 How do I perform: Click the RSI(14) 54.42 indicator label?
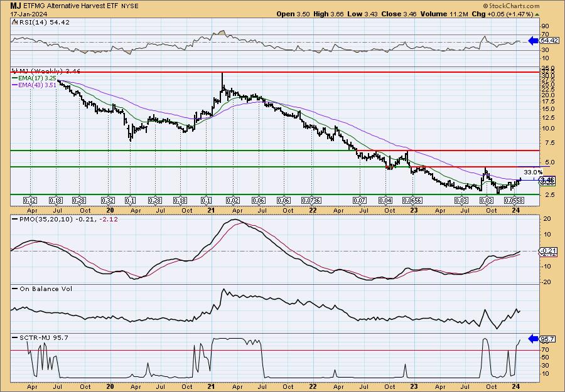pos(41,23)
